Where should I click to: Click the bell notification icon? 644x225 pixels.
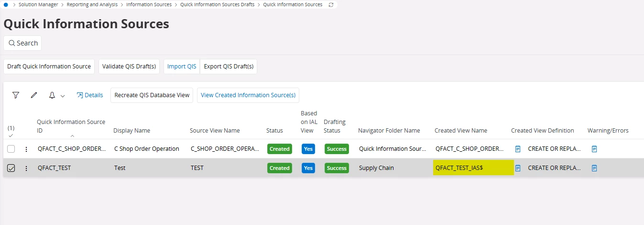coord(52,95)
